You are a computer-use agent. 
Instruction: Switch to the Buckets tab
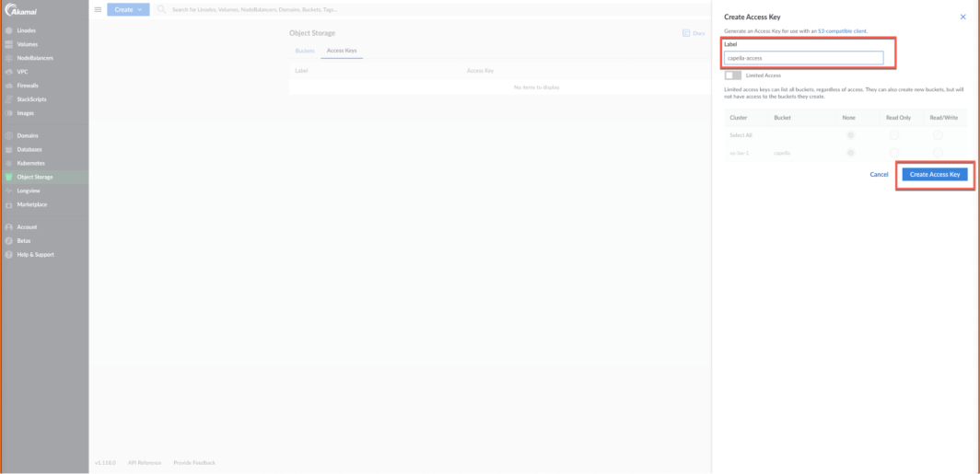(305, 50)
